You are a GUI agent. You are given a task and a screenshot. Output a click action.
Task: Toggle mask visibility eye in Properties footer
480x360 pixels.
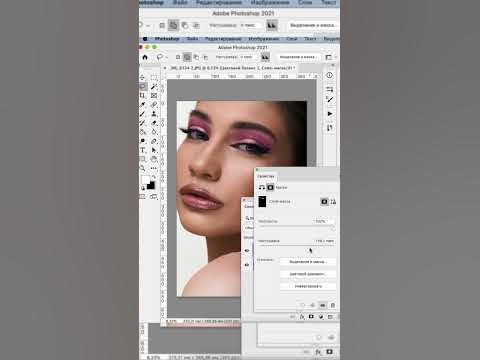pyautogui.click(x=323, y=305)
